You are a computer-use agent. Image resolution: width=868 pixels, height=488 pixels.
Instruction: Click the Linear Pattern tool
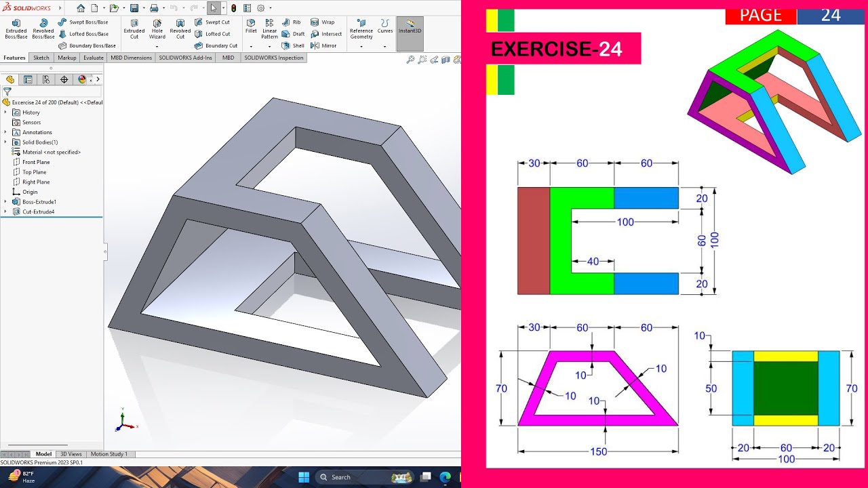pos(270,29)
